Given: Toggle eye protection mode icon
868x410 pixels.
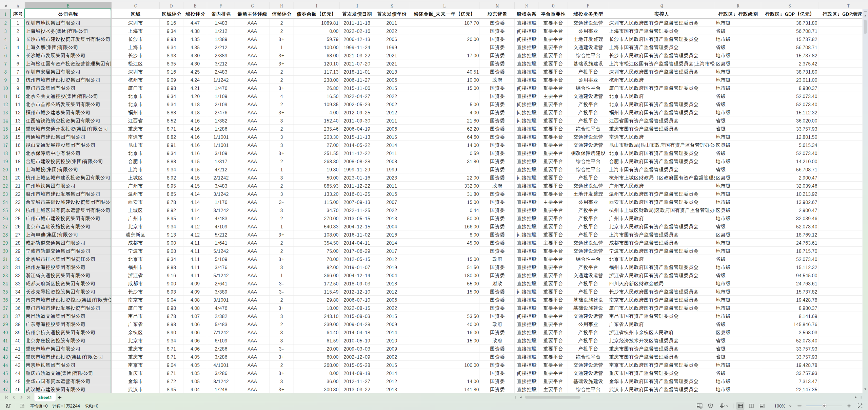Looking at the screenshot, I should tap(710, 406).
